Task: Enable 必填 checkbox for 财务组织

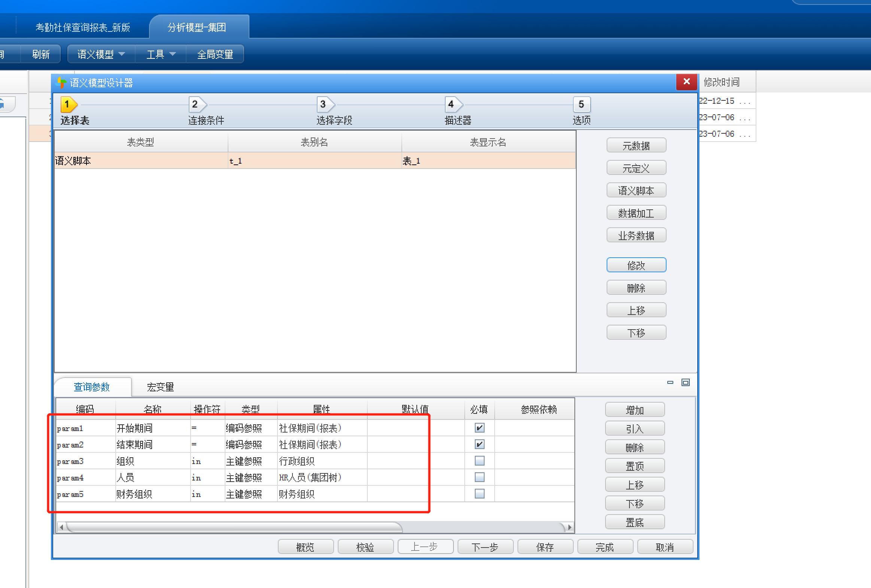Action: pyautogui.click(x=479, y=494)
